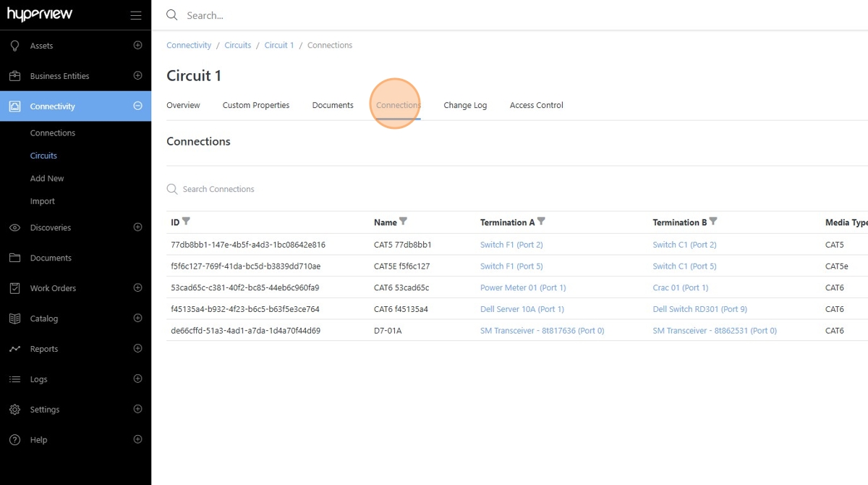Collapse the Connectivity menu
Viewport: 868px width, 485px height.
pos(137,106)
